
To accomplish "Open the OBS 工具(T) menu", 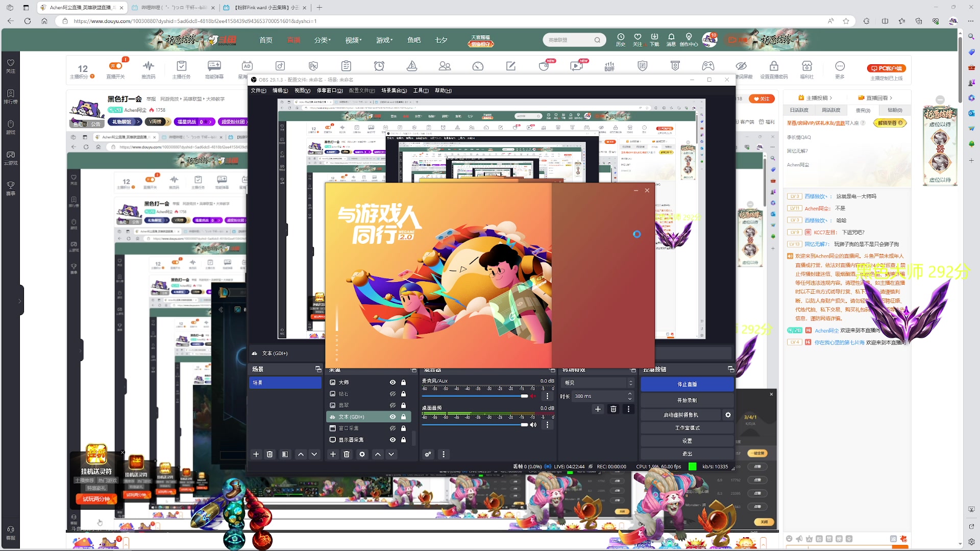I will tap(421, 91).
